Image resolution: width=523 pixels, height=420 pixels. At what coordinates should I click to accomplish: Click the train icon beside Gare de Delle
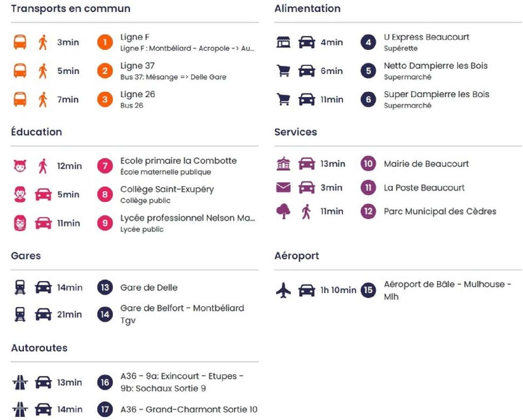pyautogui.click(x=20, y=288)
